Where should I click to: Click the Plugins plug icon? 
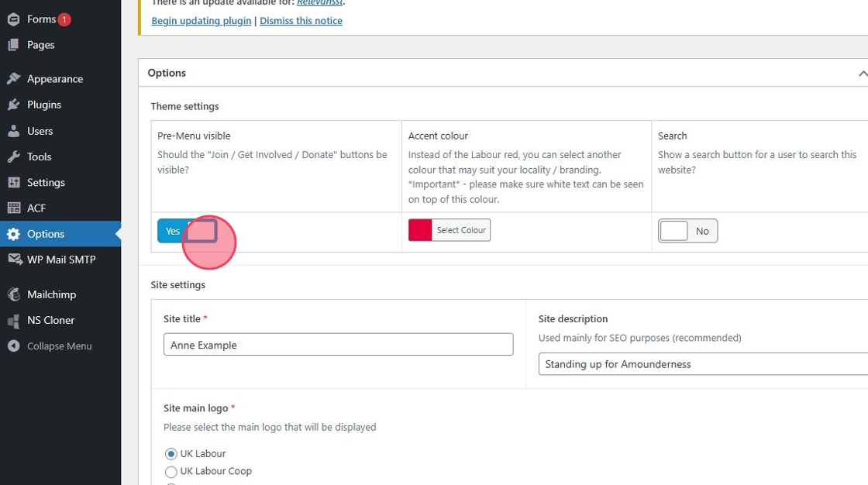coord(13,105)
